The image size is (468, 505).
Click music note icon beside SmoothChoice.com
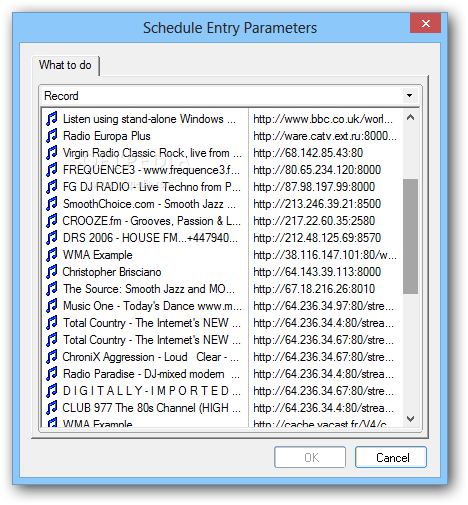52,204
